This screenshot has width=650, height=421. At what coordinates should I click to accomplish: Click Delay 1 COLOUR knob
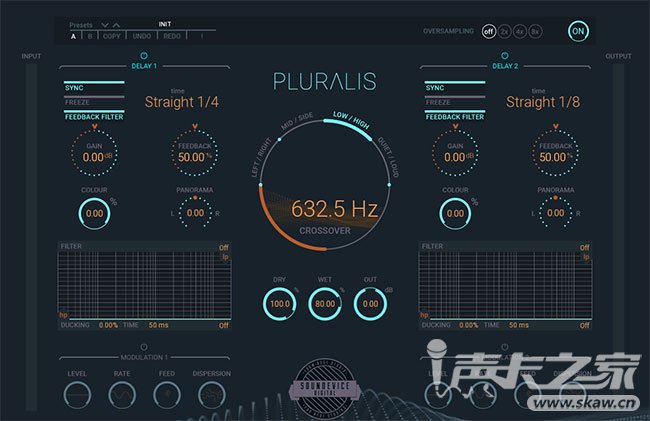[94, 213]
